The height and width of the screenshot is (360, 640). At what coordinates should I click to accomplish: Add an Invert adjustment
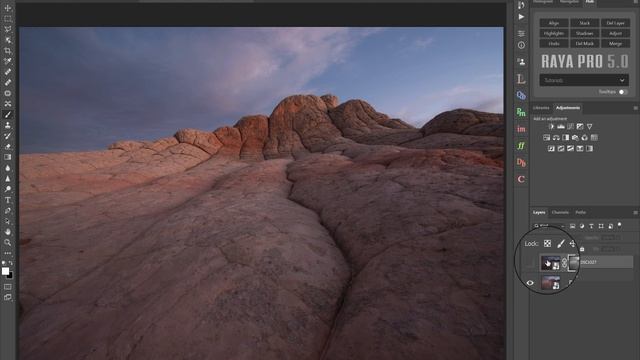pyautogui.click(x=551, y=149)
